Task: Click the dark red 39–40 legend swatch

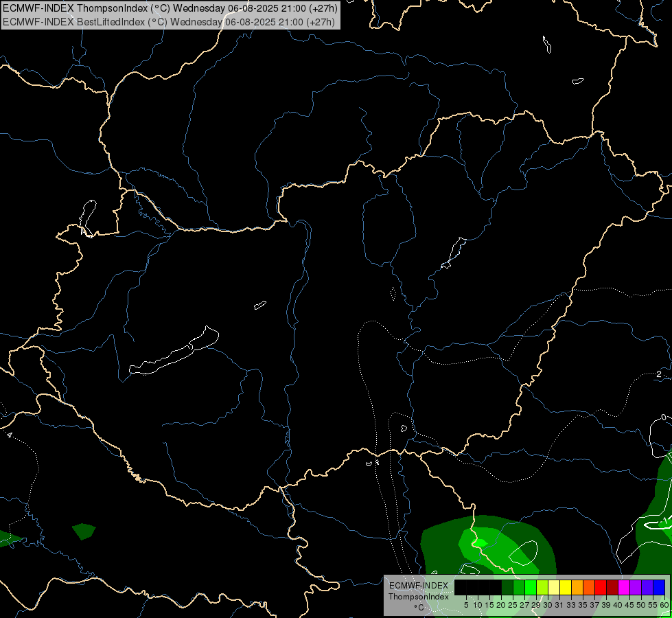Action: coord(612,587)
